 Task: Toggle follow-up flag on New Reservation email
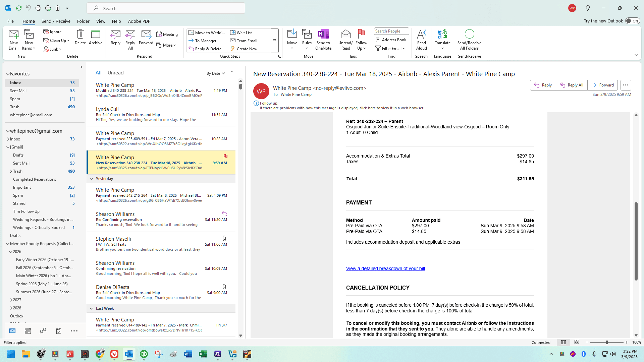[225, 157]
